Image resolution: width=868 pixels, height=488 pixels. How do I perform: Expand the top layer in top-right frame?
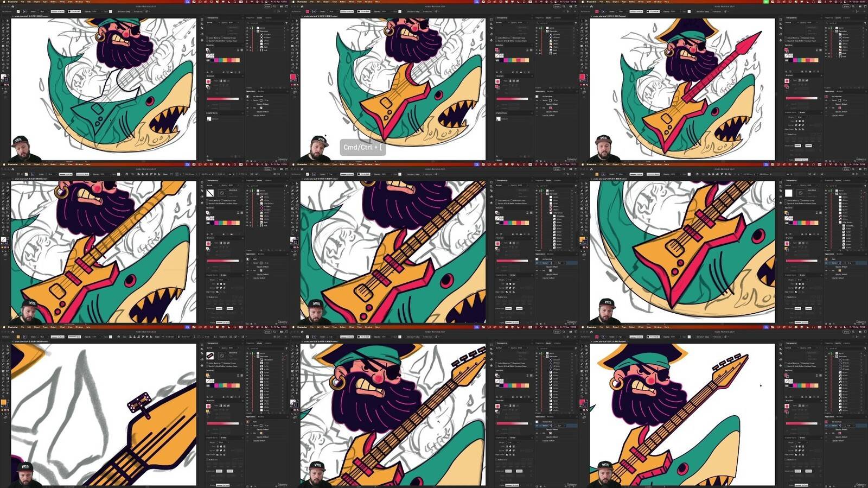click(x=833, y=28)
